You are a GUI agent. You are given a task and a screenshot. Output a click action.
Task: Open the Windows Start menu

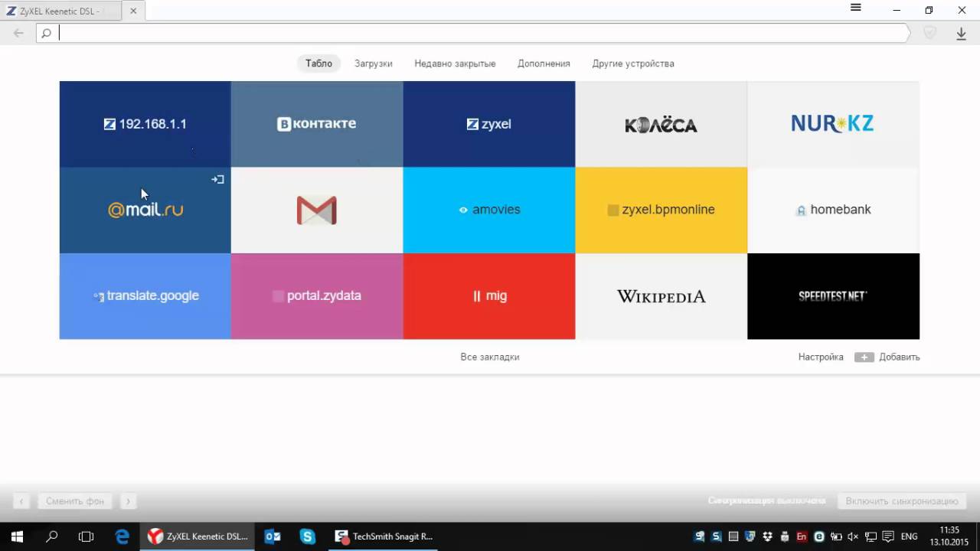[17, 536]
